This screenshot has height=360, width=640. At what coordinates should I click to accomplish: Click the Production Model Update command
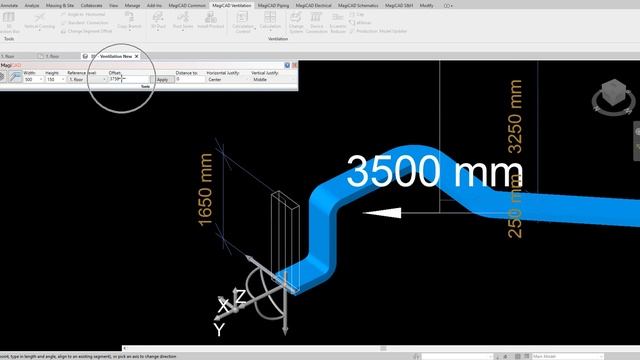tap(378, 31)
